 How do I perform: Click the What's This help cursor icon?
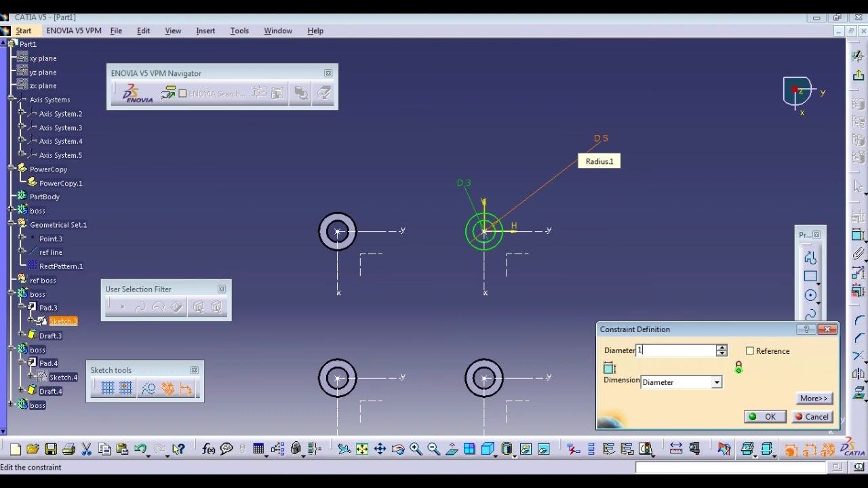(178, 449)
